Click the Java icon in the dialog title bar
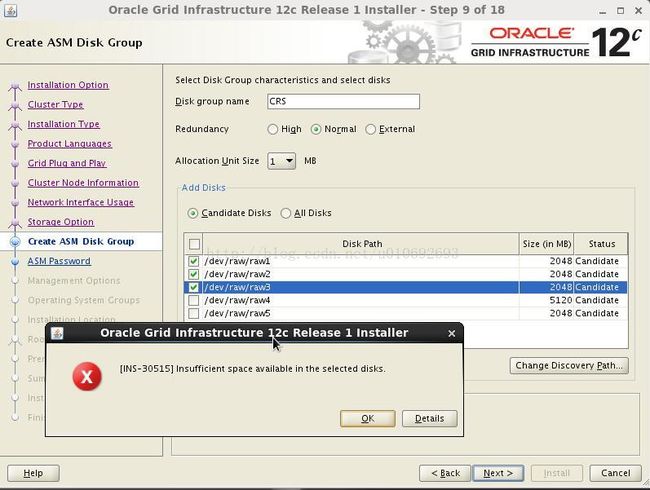 [x=57, y=333]
